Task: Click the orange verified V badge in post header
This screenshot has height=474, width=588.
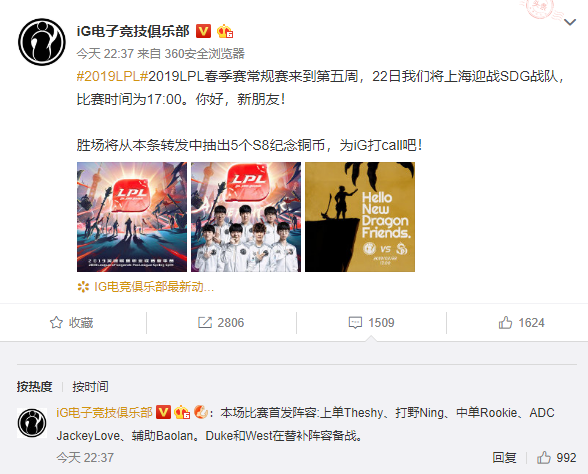Action: (x=204, y=31)
